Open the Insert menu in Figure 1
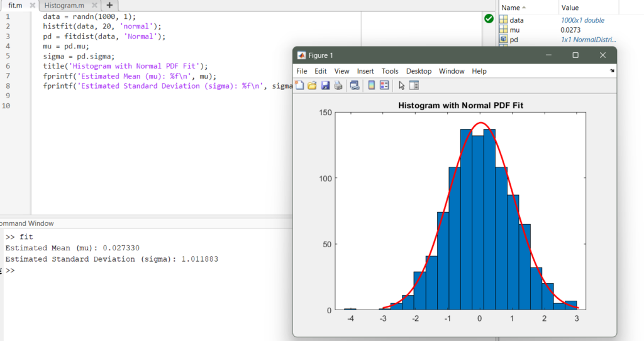This screenshot has width=644, height=341. point(365,71)
